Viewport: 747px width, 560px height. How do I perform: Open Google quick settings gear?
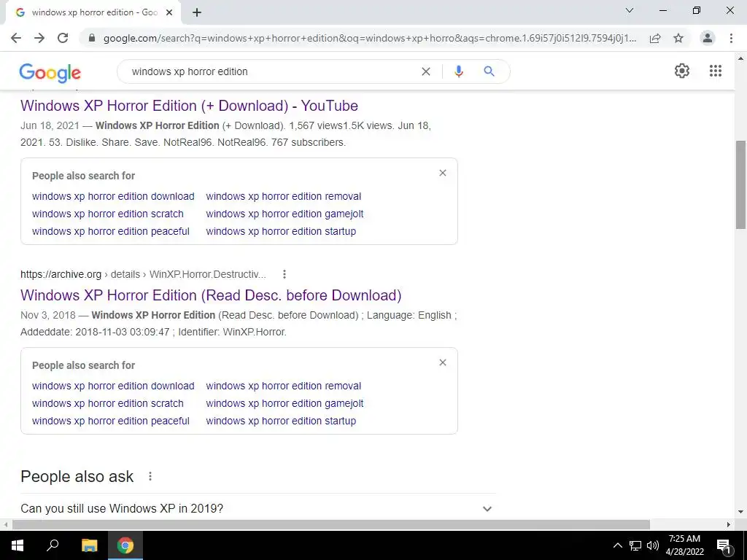[682, 71]
